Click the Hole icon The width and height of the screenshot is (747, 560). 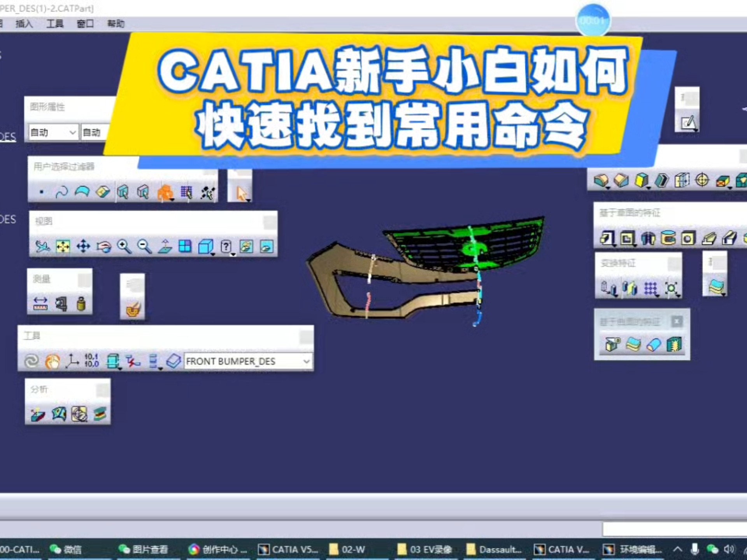[688, 238]
